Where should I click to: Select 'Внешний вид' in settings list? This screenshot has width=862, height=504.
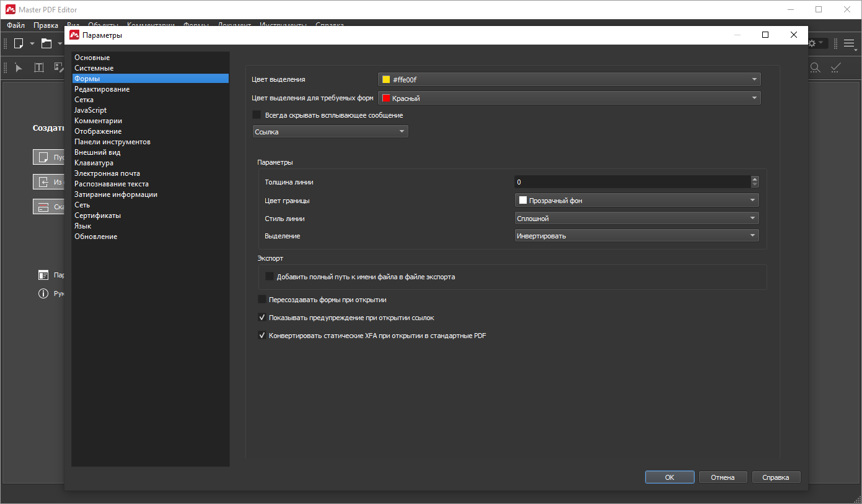pyautogui.click(x=97, y=152)
